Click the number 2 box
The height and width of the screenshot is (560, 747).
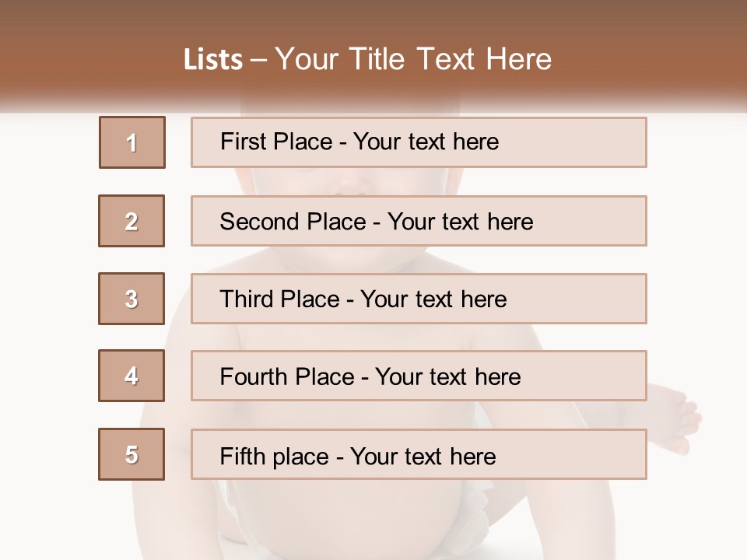[x=132, y=221]
